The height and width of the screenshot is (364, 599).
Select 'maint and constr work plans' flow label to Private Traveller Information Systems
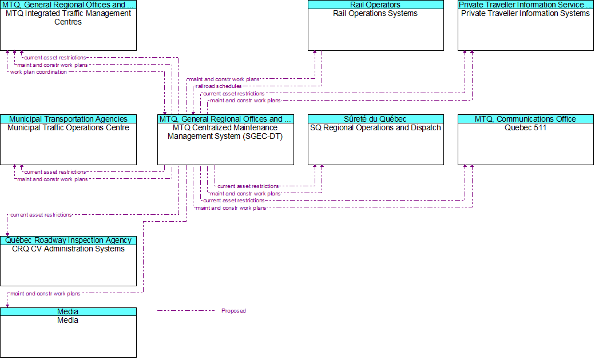click(245, 101)
